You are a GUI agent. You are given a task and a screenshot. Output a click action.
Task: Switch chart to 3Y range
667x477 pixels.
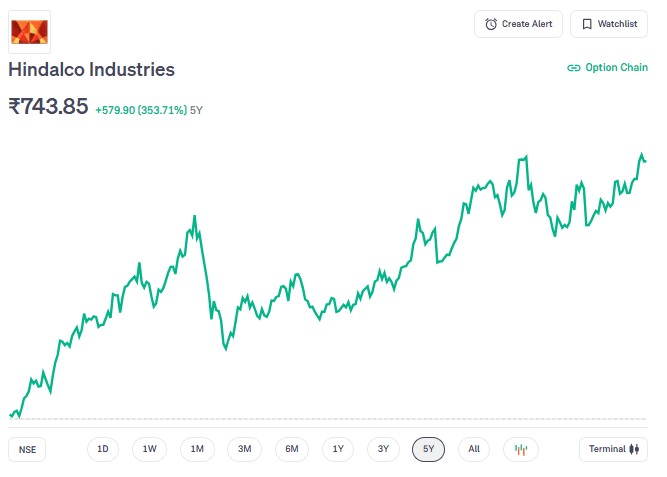(383, 449)
